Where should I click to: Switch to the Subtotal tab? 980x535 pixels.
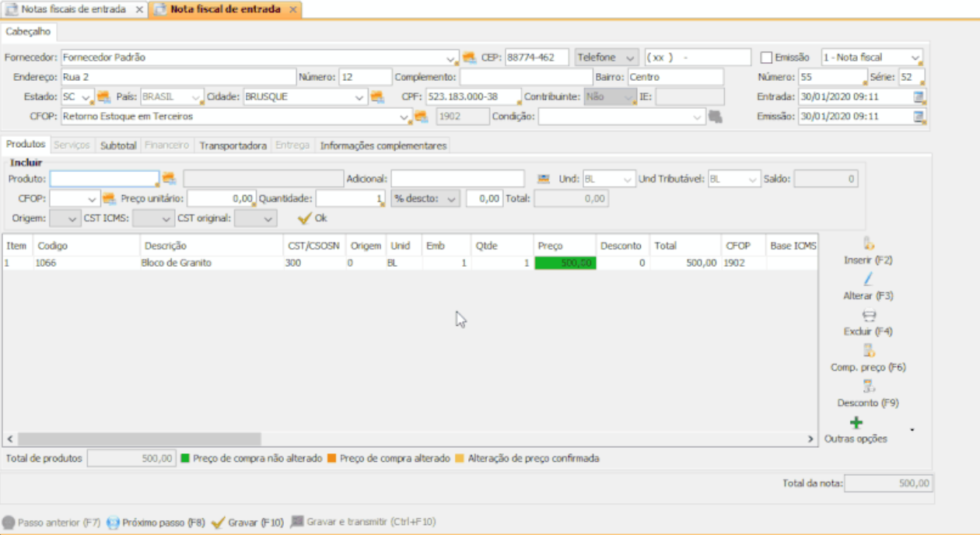[118, 145]
